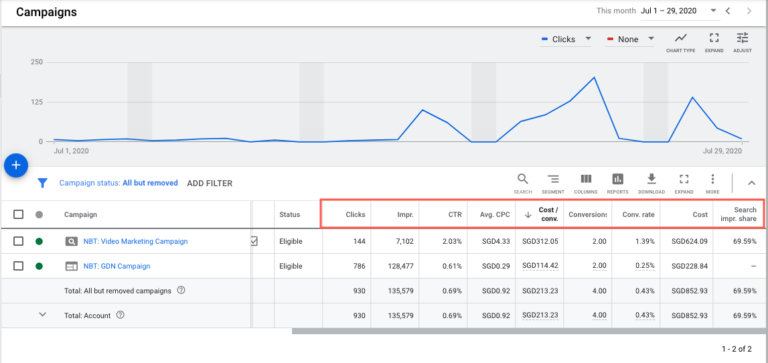Image resolution: width=768 pixels, height=363 pixels.
Task: Open the chart type selector
Action: (x=680, y=43)
